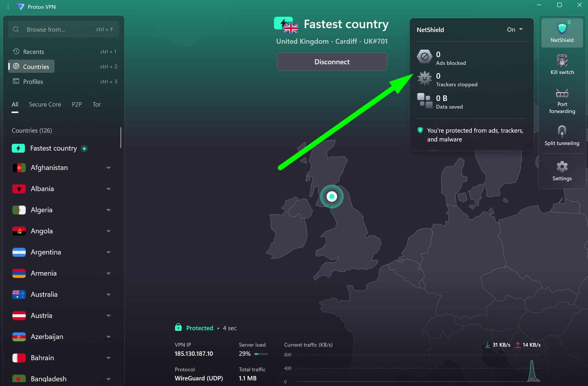The image size is (588, 386).
Task: Expand Austria server list
Action: (x=109, y=316)
